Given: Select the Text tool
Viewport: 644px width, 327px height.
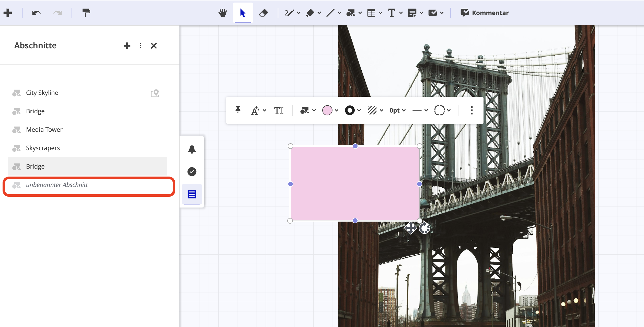Looking at the screenshot, I should point(391,13).
